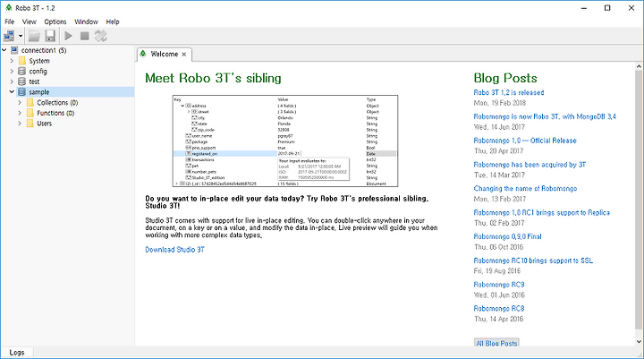Viewport: 644px width, 359px height.
Task: Close the Welcome tab
Action: (184, 55)
